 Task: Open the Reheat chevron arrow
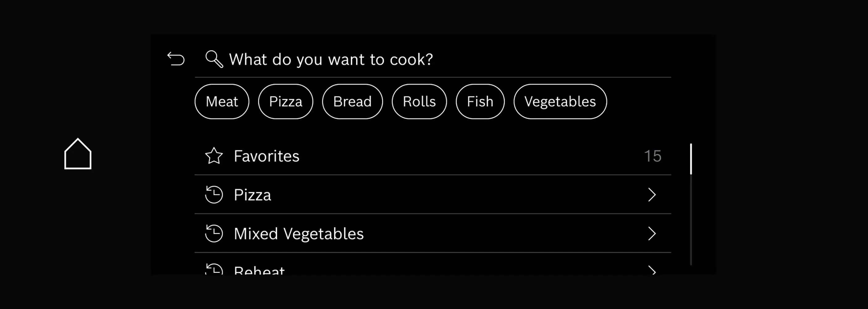tap(652, 270)
